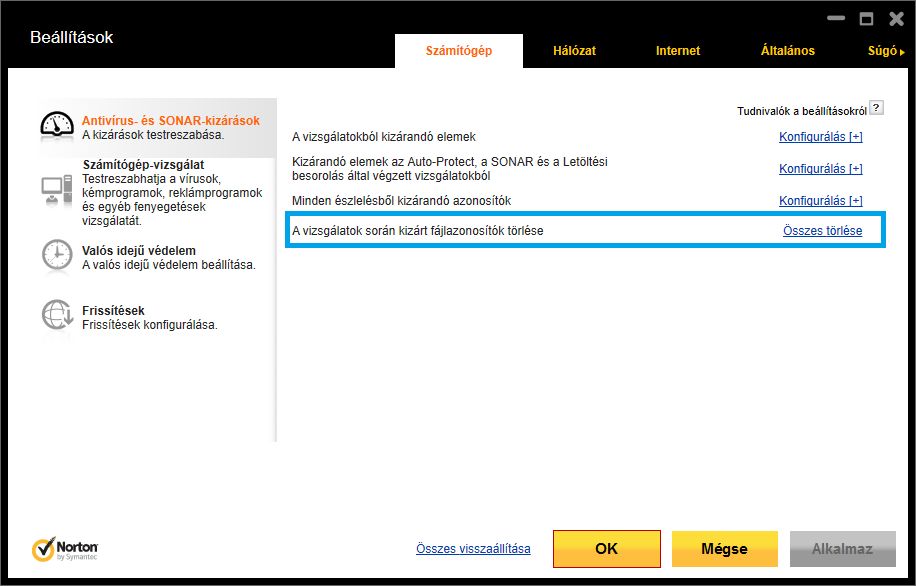This screenshot has width=916, height=586.
Task: Click 'A vizsgálatokból kizárandó elemek' label
Action: point(384,137)
